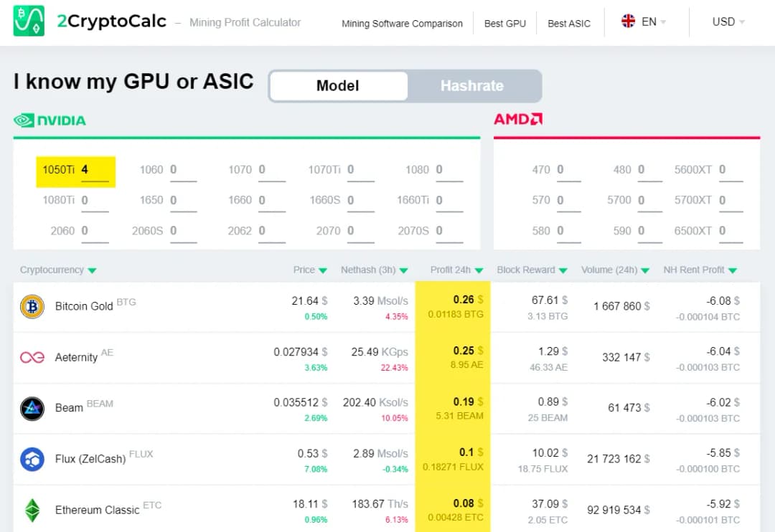Click the Ethereum Classic diamond icon

[32, 510]
